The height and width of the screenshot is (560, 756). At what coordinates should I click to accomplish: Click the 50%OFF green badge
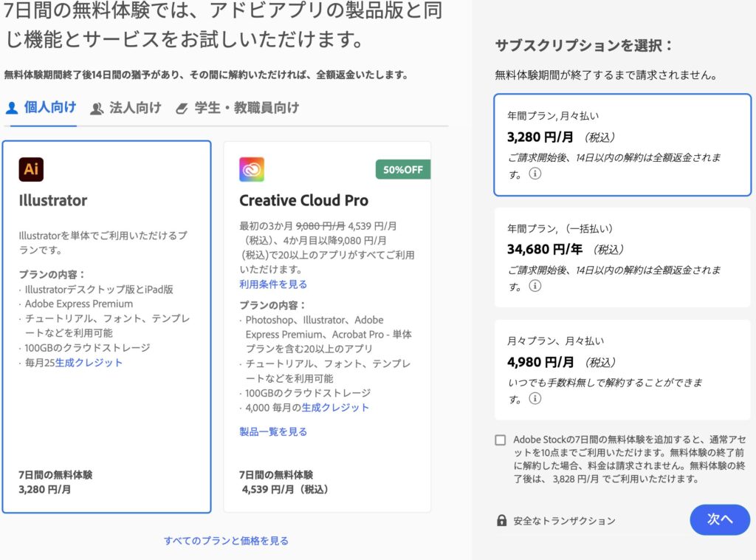tap(403, 169)
